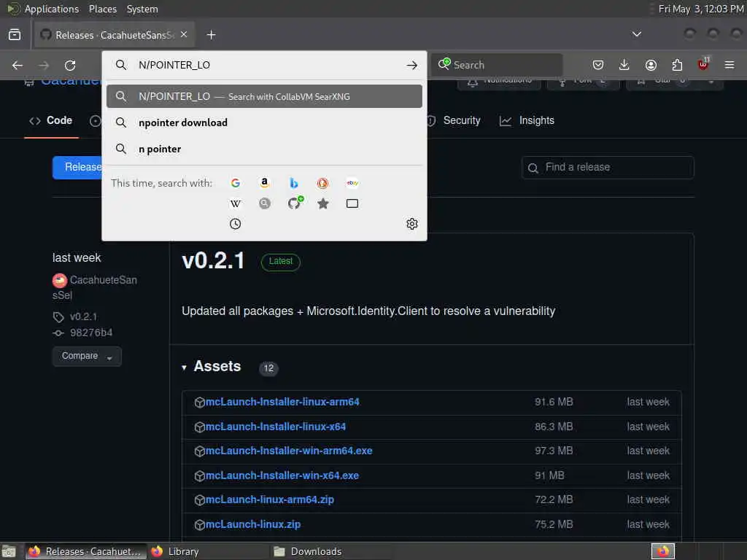The height and width of the screenshot is (560, 747).
Task: Click the uBlock Origin shield icon
Action: pos(703,64)
